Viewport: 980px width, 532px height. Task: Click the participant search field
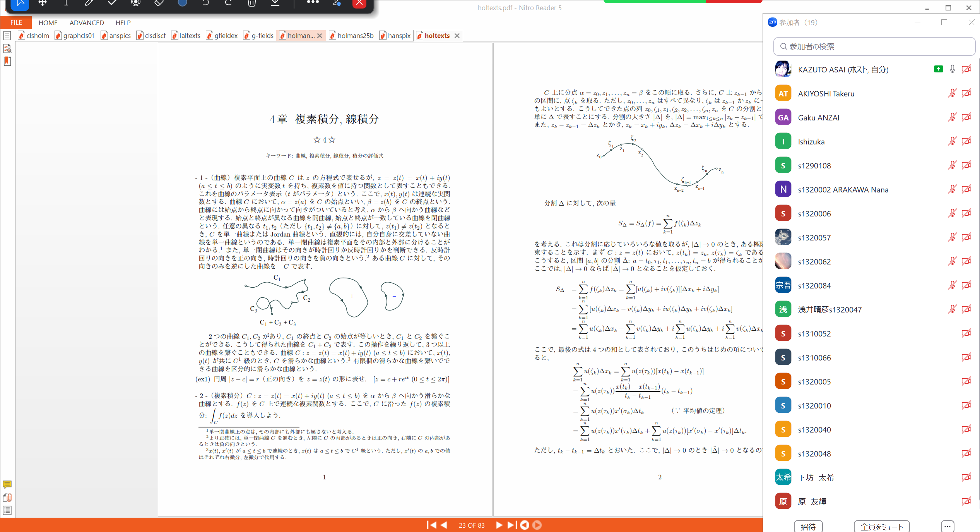tap(874, 46)
